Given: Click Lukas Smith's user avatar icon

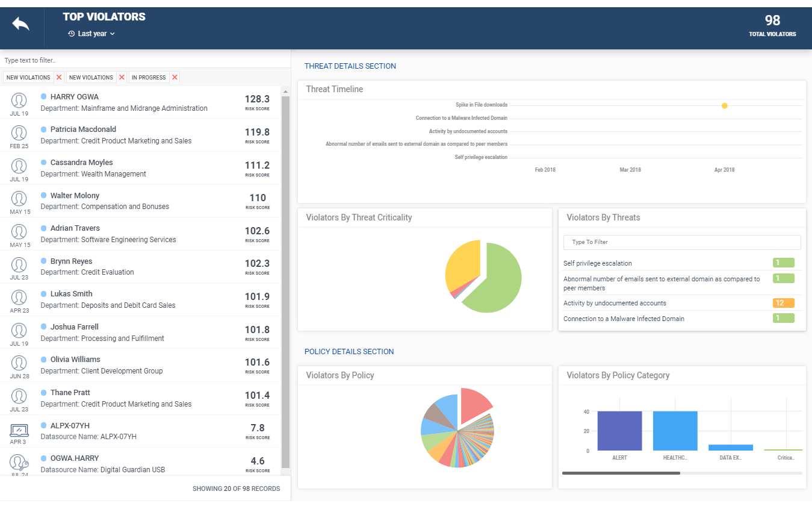Looking at the screenshot, I should click(x=19, y=297).
